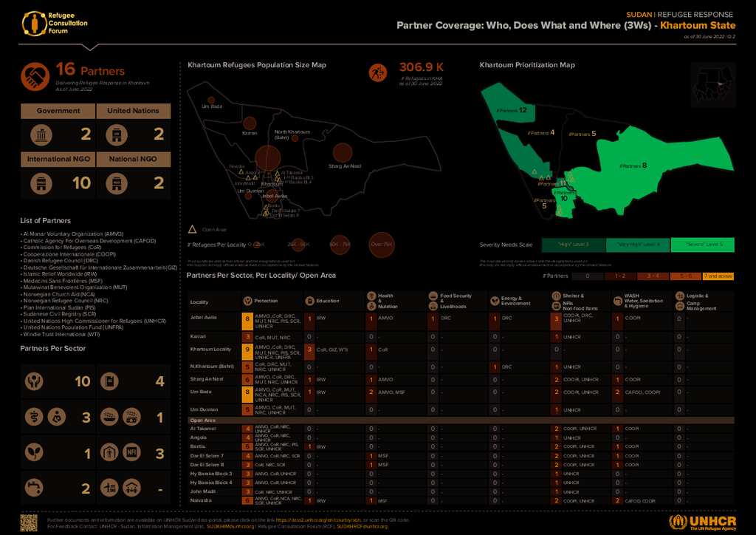Viewport: 756px width, 535px height.
Task: Click the QR code in the footer
Action: point(29,523)
